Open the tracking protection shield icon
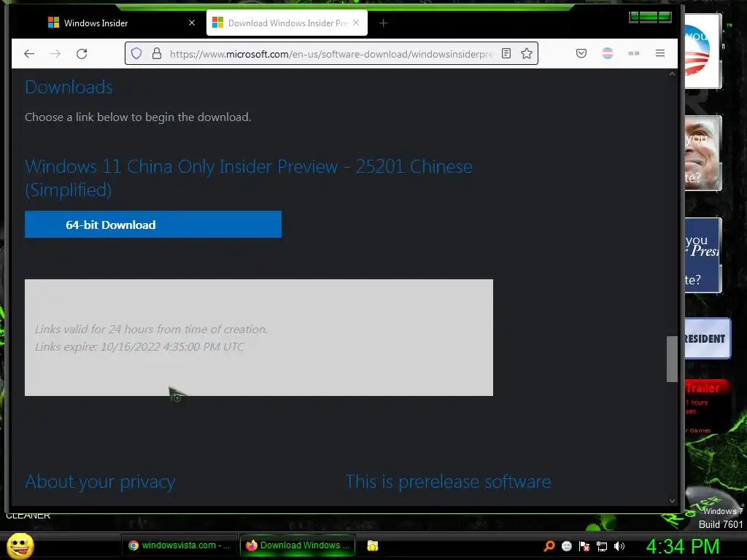 coord(136,53)
